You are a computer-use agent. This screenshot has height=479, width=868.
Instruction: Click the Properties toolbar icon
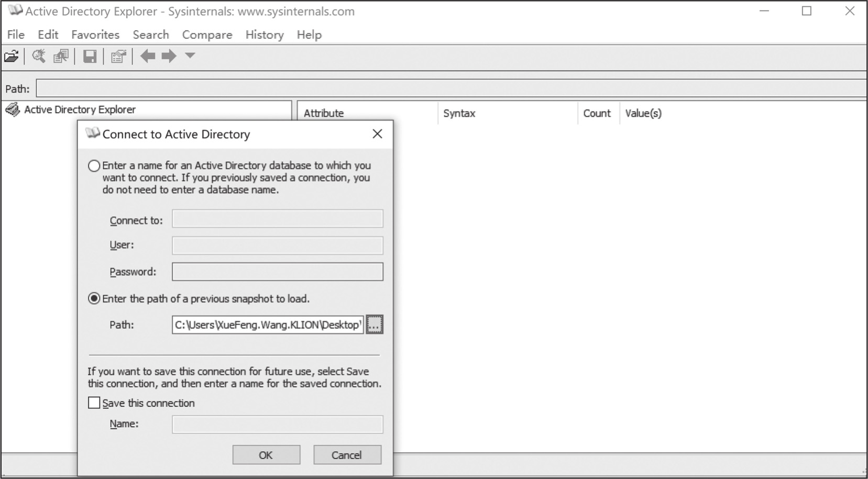[x=119, y=56]
